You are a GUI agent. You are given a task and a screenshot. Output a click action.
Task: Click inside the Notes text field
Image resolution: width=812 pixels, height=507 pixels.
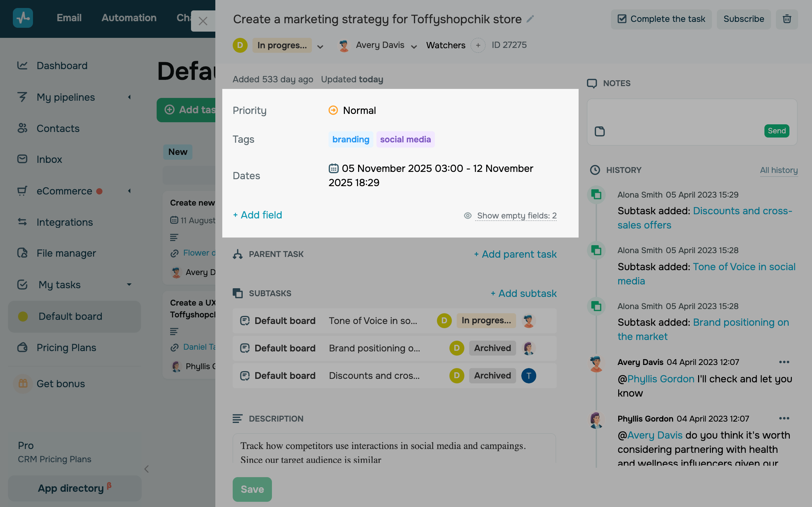click(691, 113)
